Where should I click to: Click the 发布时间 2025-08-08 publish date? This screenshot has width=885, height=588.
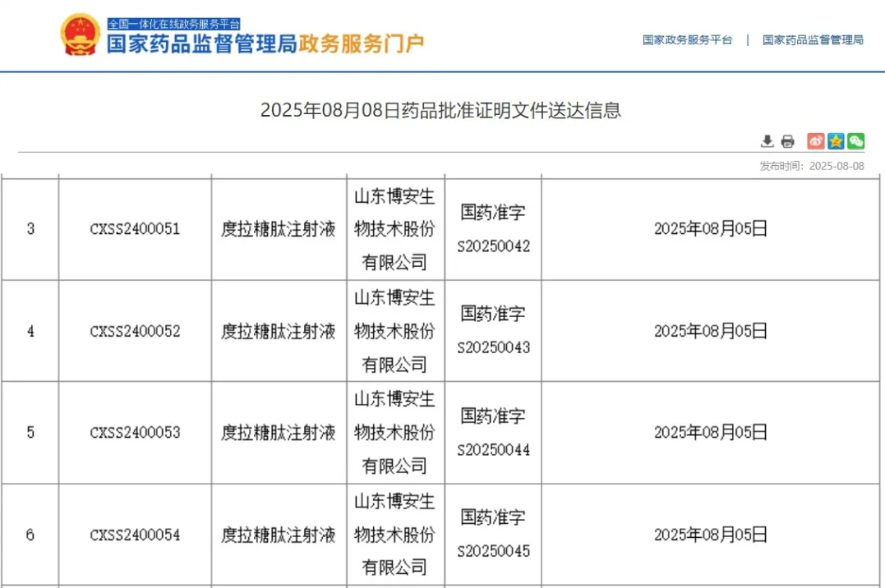[812, 166]
